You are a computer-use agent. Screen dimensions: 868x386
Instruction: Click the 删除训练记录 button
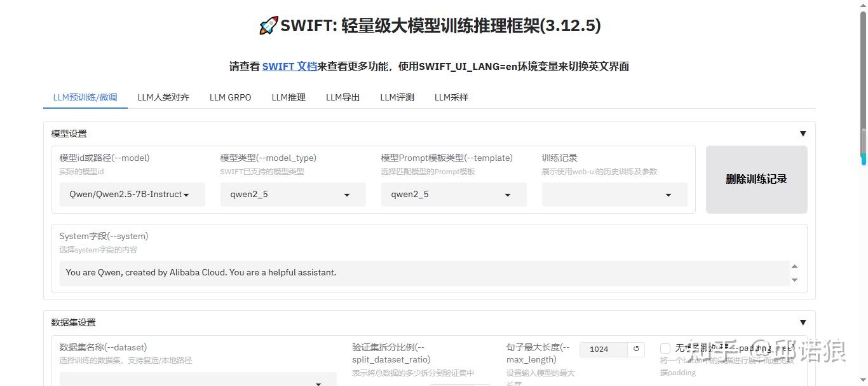tap(756, 179)
